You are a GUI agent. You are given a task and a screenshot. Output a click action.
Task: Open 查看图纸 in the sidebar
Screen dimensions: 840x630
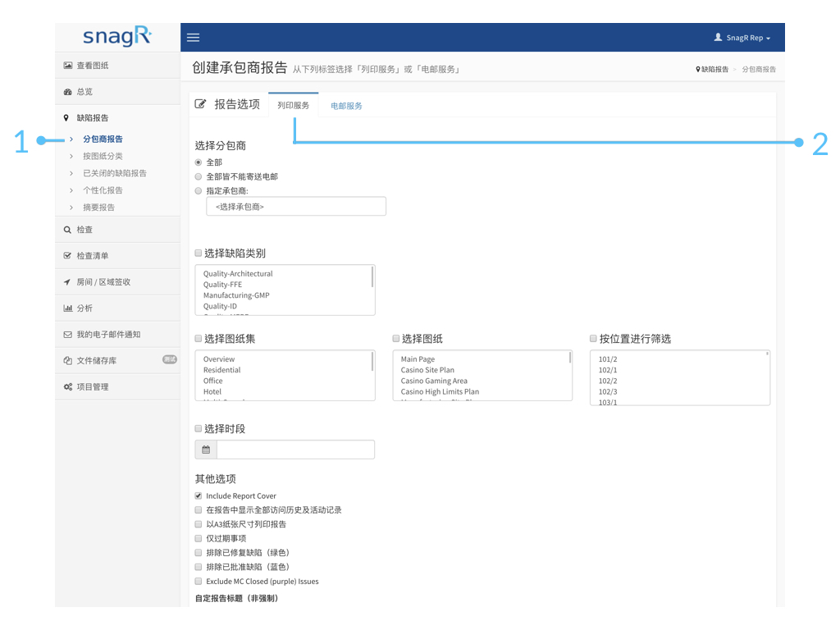(117, 66)
